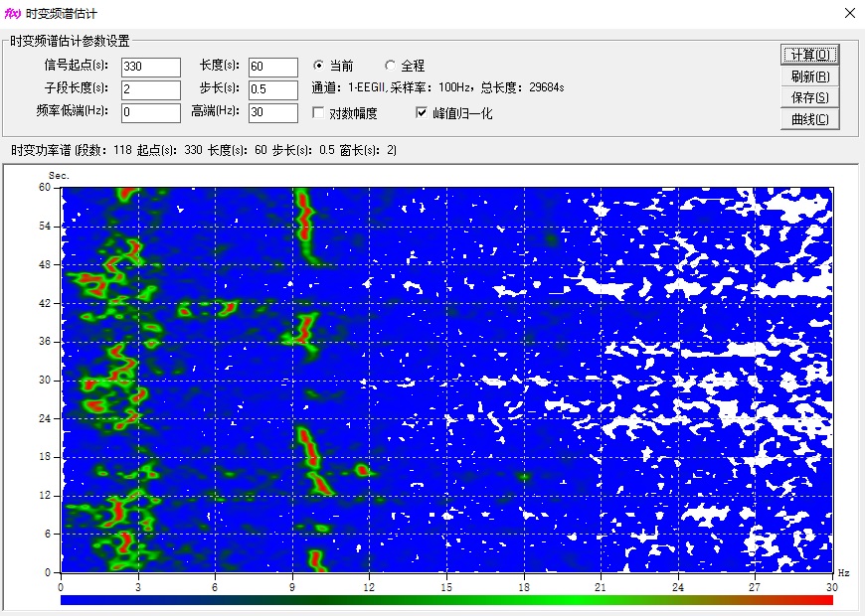Click the 9 Hz label on frequency axis
865x616 pixels.
(292, 588)
